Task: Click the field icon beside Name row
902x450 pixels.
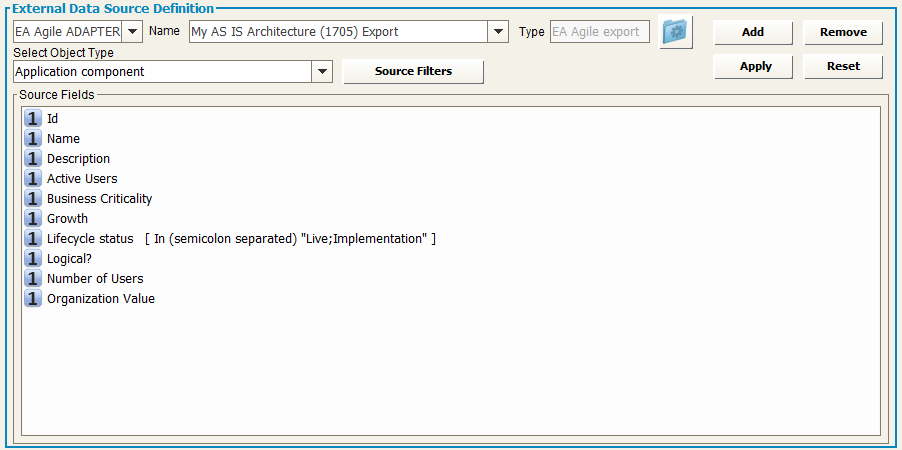Action: pos(33,139)
